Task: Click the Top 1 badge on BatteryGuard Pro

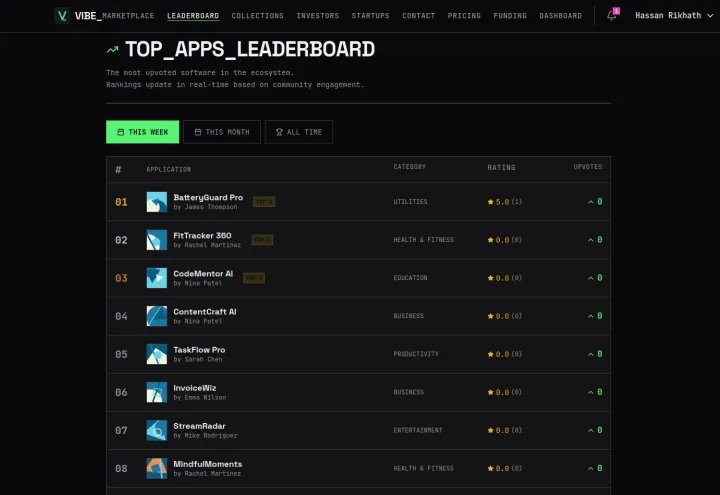Action: pos(264,202)
